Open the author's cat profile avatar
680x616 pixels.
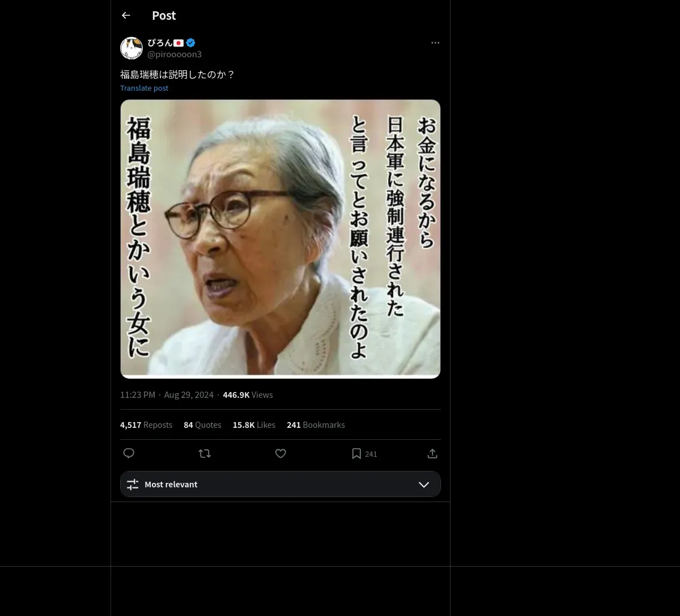(x=131, y=48)
